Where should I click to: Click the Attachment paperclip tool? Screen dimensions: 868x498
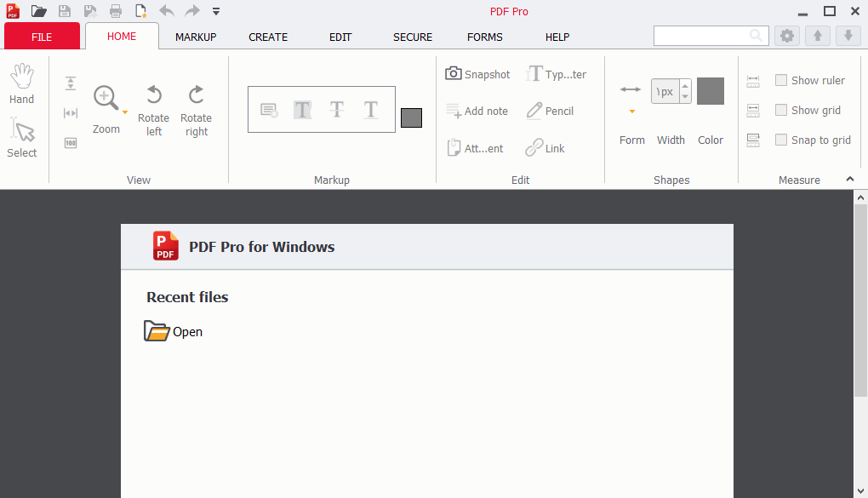(476, 148)
